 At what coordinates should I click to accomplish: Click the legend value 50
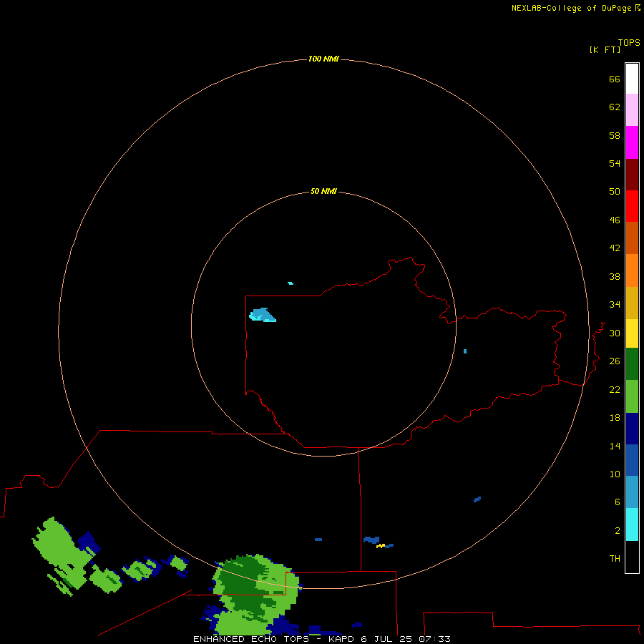click(x=615, y=191)
